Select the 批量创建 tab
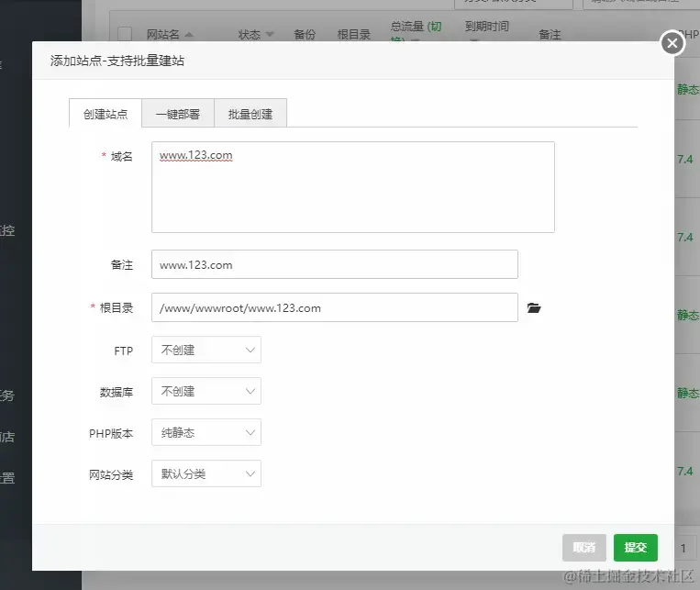Viewport: 700px width, 590px height. point(250,114)
